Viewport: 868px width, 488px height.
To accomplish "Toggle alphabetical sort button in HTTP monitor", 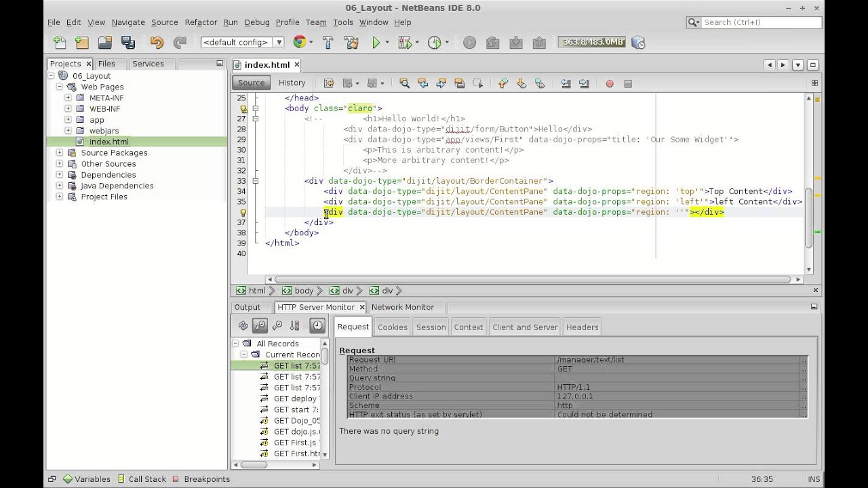I will [294, 326].
